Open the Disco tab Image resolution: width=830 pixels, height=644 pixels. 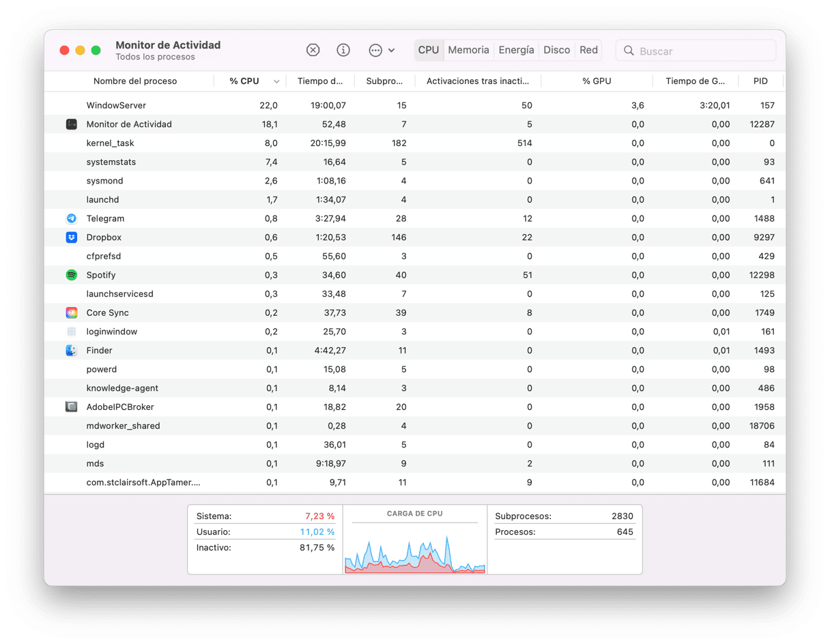coord(556,50)
